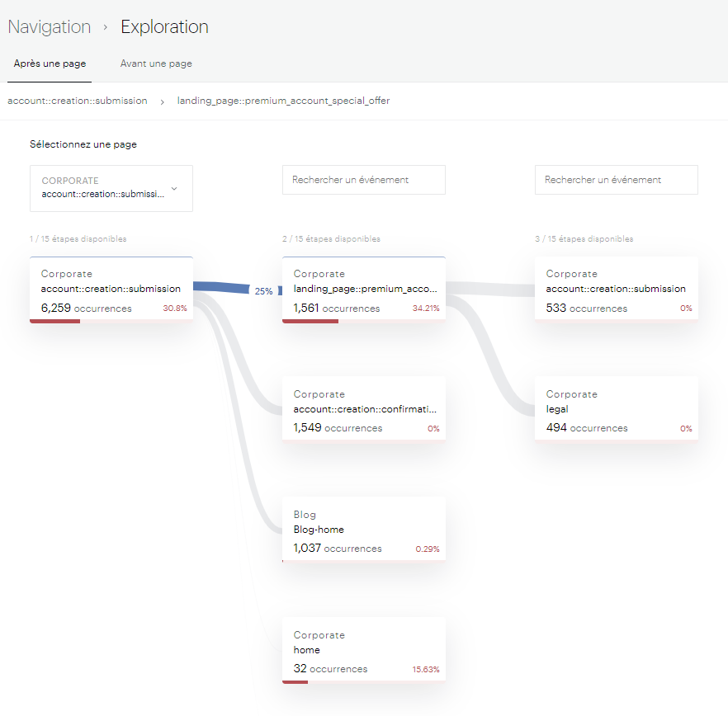Open the Corporate legal node card
The image size is (728, 716).
[616, 409]
